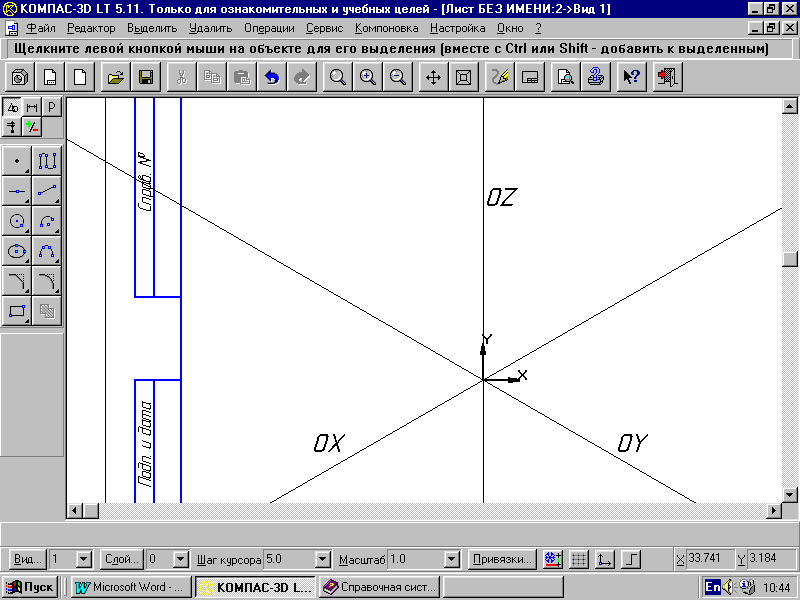The image size is (800, 600).
Task: Open the Выделить menu
Action: (x=152, y=28)
